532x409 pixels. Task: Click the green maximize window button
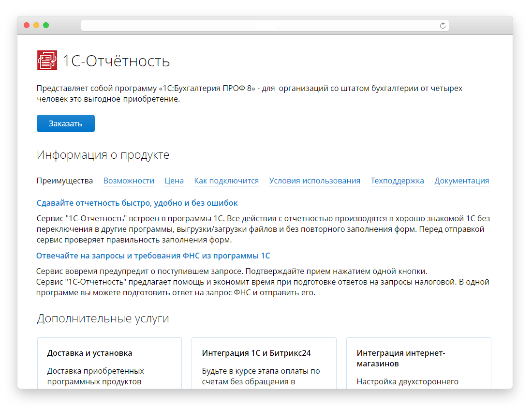(46, 25)
